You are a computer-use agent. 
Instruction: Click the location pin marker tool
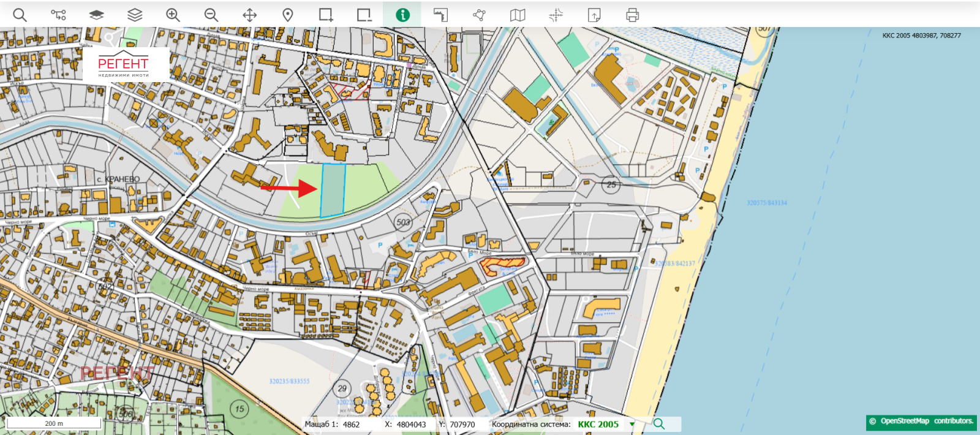(288, 15)
